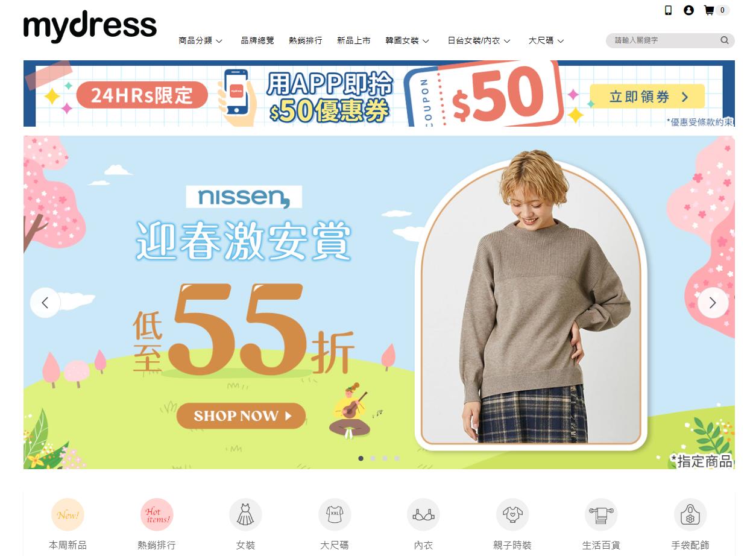This screenshot has width=756, height=556.
Task: Open the 女裝 dress icon
Action: tap(245, 514)
